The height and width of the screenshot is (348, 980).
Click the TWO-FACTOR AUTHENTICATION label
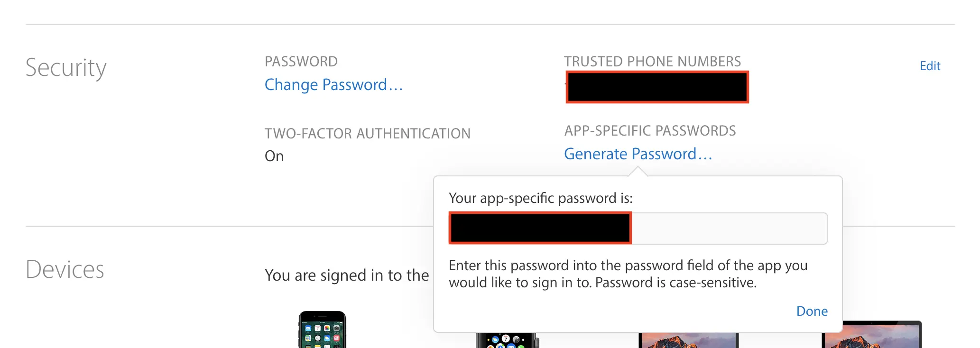[368, 134]
